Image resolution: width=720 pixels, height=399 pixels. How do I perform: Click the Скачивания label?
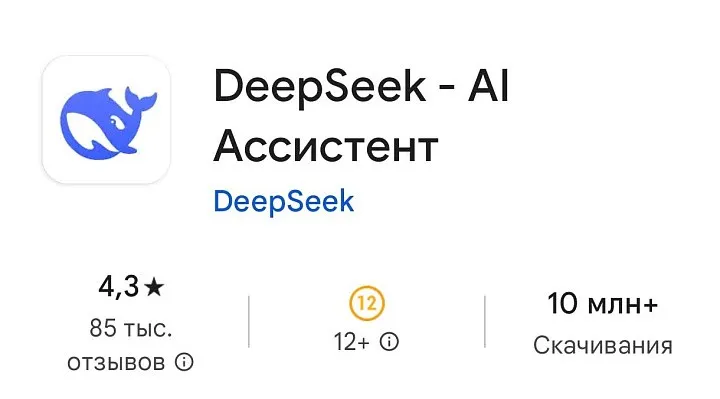(x=603, y=345)
